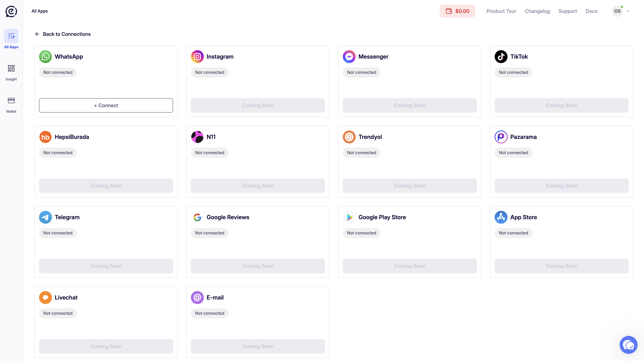Click E-mail's Not connected status badge
This screenshot has width=644, height=361.
[x=210, y=313]
